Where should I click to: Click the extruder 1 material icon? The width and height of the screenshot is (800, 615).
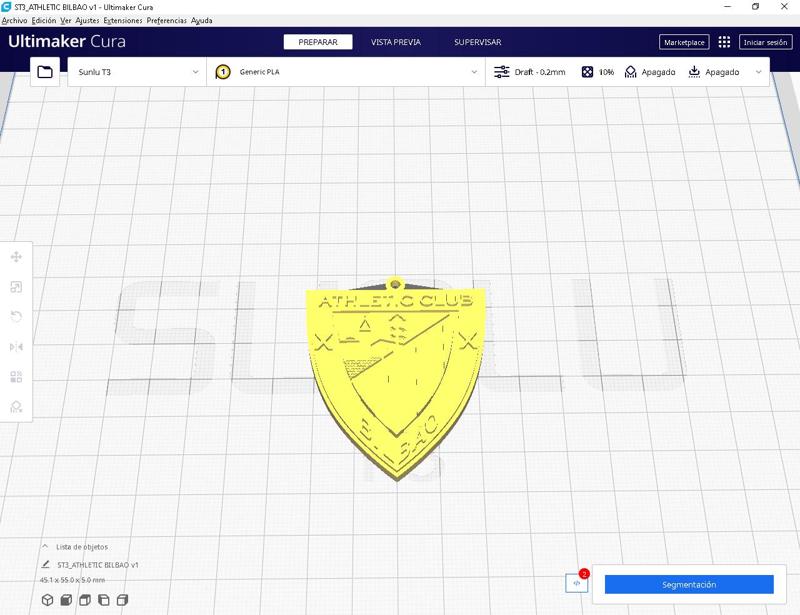point(223,72)
